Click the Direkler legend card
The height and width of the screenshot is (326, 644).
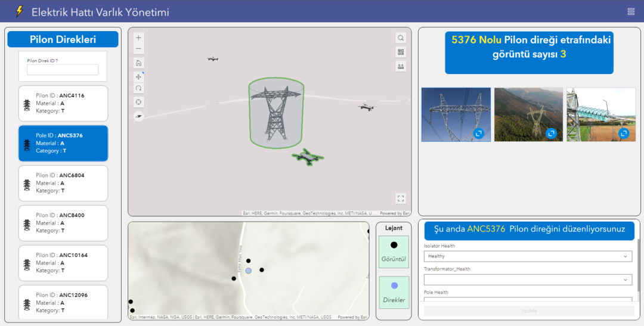(394, 293)
